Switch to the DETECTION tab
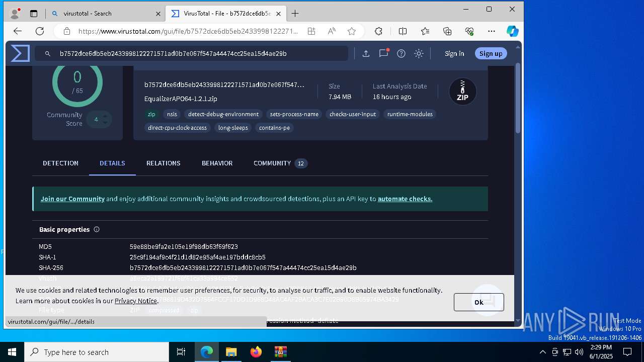 click(60, 163)
